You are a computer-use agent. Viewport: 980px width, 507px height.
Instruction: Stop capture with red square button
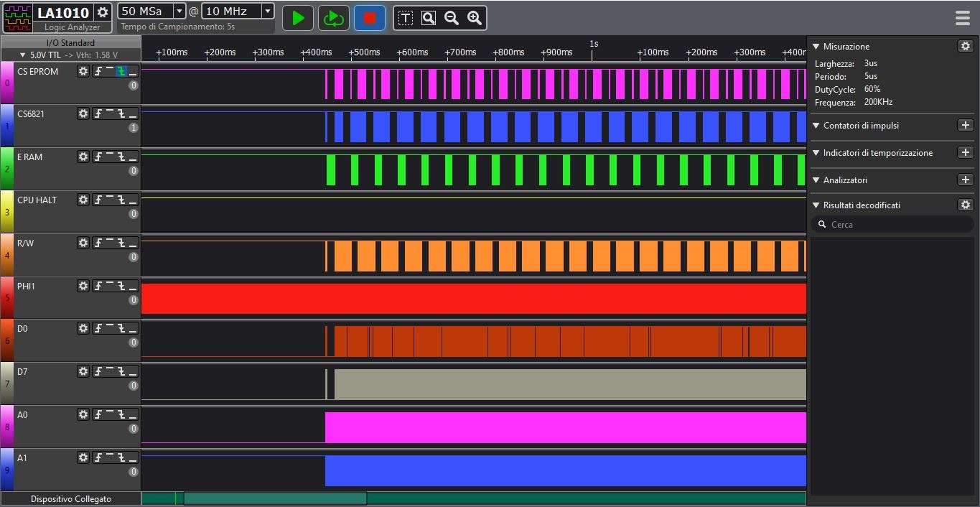coord(370,18)
